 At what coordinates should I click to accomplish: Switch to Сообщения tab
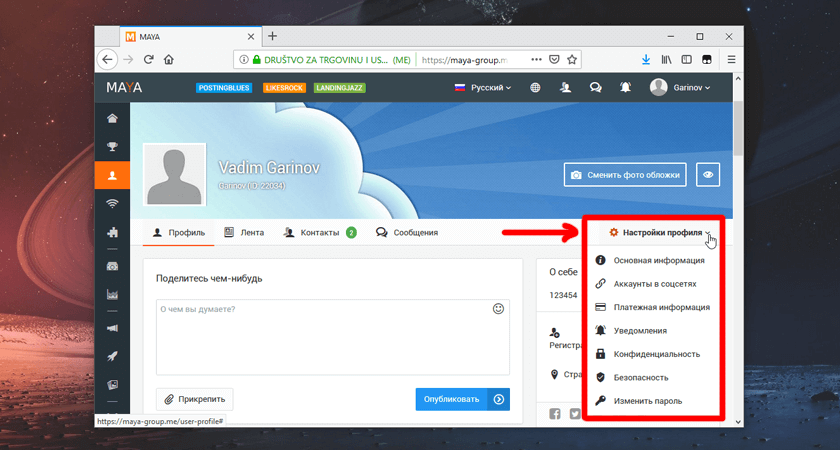[x=407, y=232]
